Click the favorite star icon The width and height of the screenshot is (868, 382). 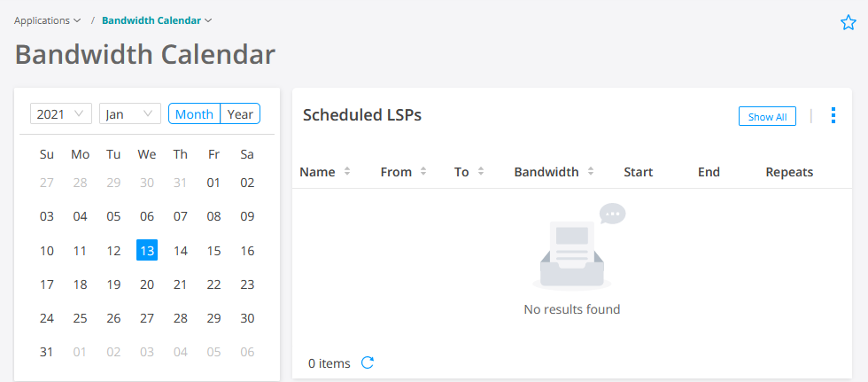click(849, 23)
